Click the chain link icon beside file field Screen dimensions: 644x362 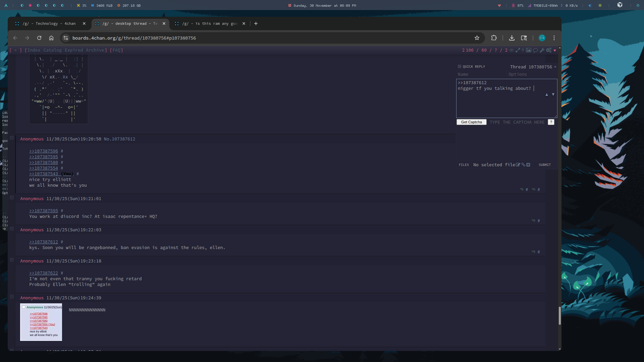(523, 165)
